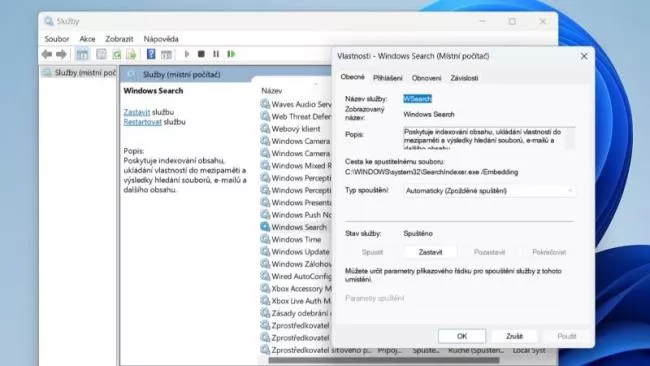This screenshot has width=650, height=366.
Task: Click the Windows Update service icon
Action: coord(265,252)
